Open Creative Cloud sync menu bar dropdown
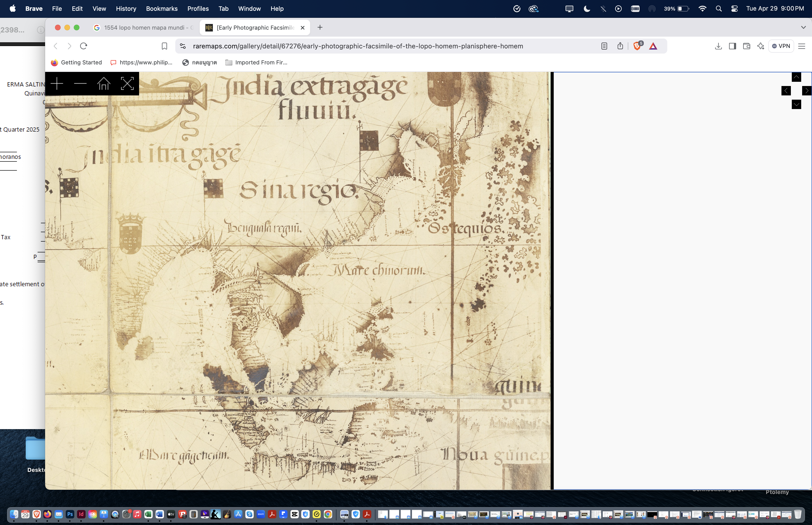Image resolution: width=812 pixels, height=525 pixels. coord(534,8)
